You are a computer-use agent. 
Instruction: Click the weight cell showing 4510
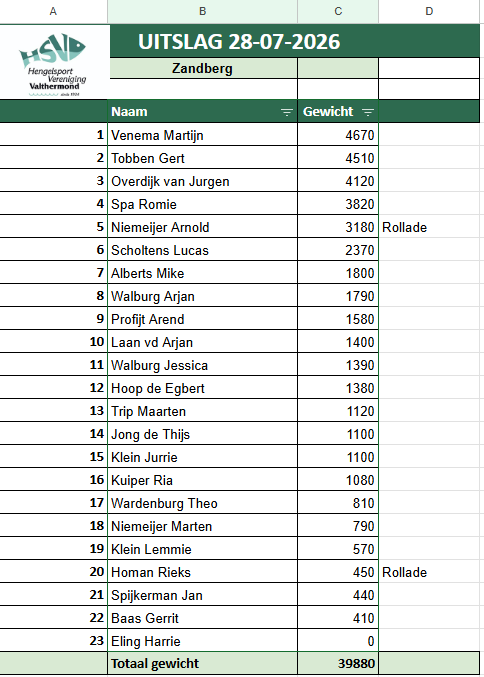(338, 158)
